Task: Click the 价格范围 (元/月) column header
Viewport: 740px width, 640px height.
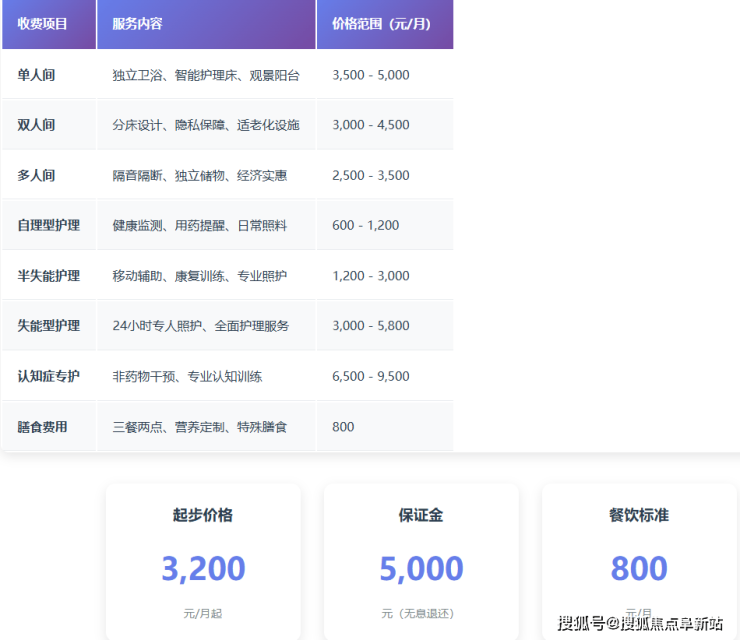Action: [381, 24]
